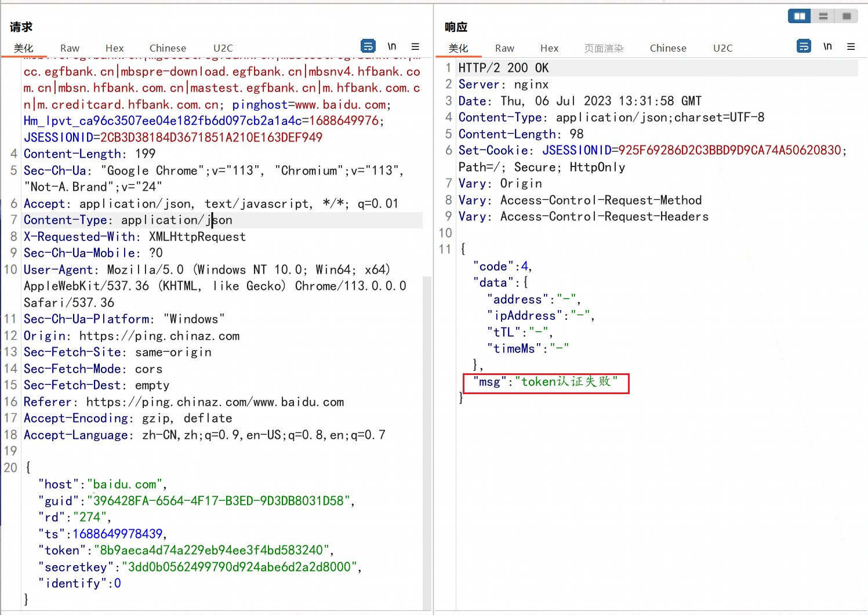Viewport: 868px width, 615px height.
Task: Switch to Hex tab in response panel
Action: (549, 48)
